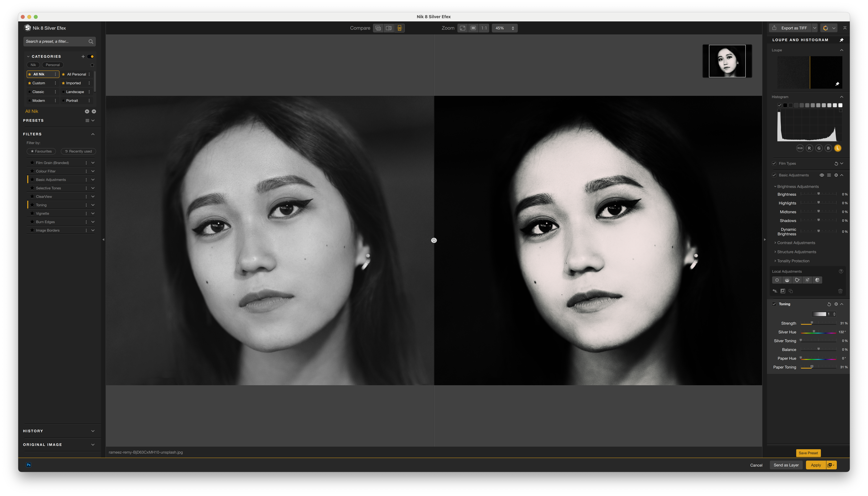This screenshot has width=868, height=496.
Task: Toggle the histogram zones checkbox
Action: (x=779, y=105)
